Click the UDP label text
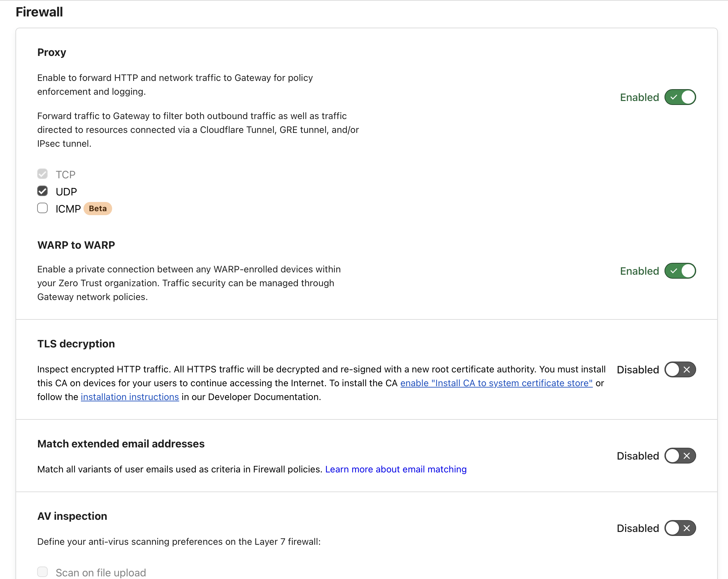Screen dimensions: 728x579 click(x=66, y=192)
